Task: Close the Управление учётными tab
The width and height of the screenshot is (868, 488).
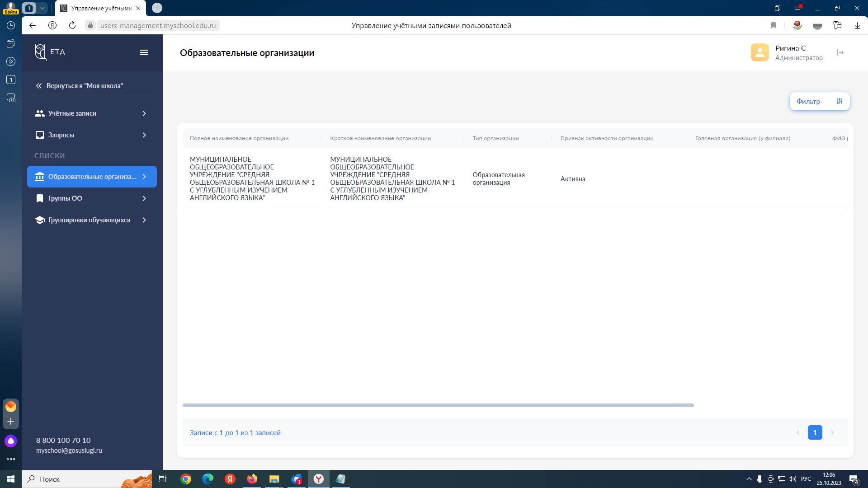Action: [x=138, y=8]
